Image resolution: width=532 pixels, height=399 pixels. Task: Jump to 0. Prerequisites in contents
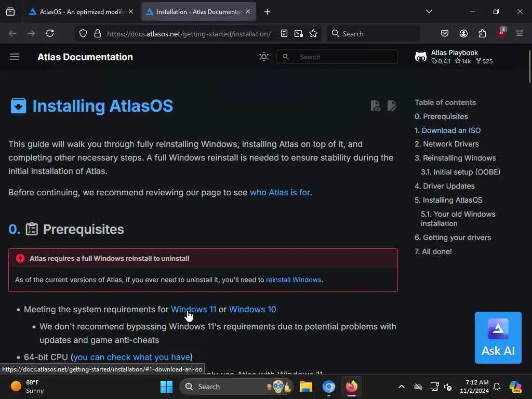pyautogui.click(x=441, y=116)
